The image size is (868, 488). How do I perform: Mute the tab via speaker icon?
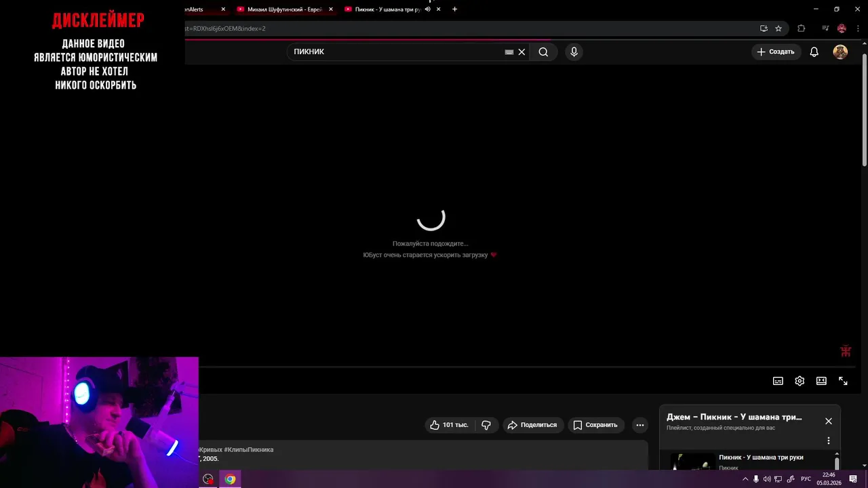(x=427, y=9)
